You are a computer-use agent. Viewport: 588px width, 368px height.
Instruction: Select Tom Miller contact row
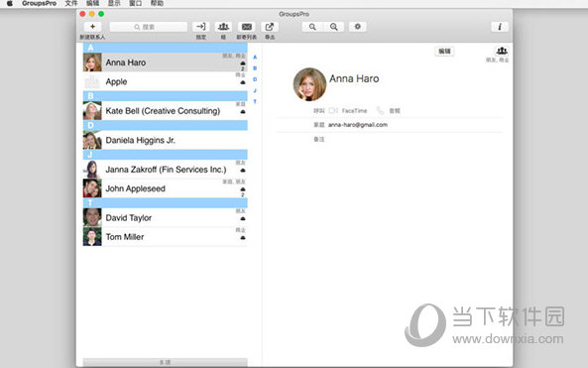(165, 237)
